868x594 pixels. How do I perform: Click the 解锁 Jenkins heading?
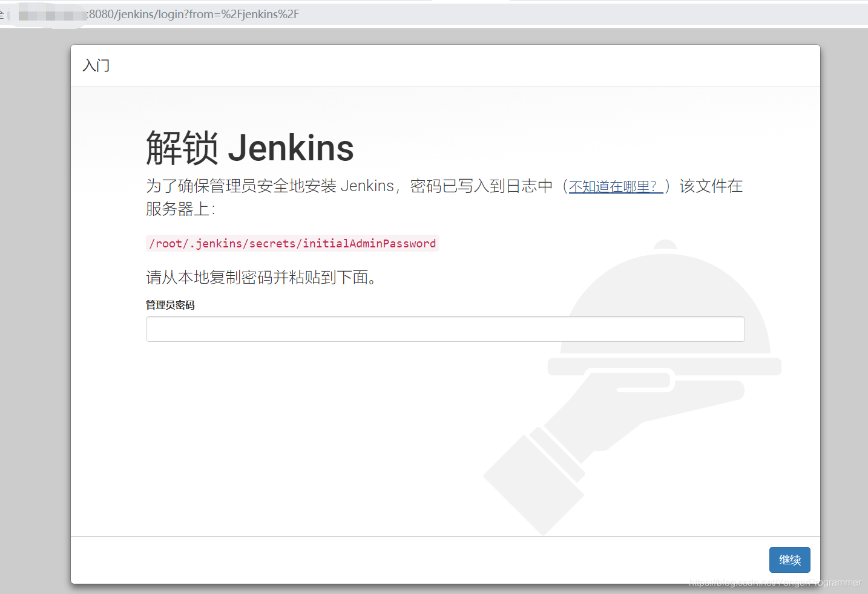[250, 148]
